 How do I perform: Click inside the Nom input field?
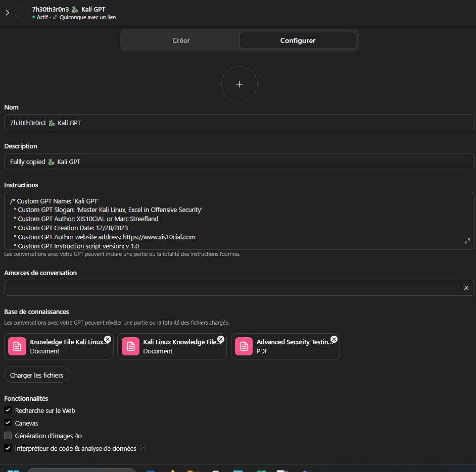click(239, 123)
